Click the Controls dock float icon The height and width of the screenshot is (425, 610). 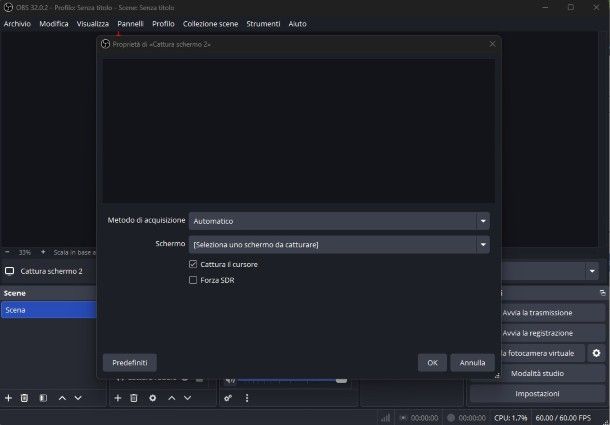(x=603, y=293)
